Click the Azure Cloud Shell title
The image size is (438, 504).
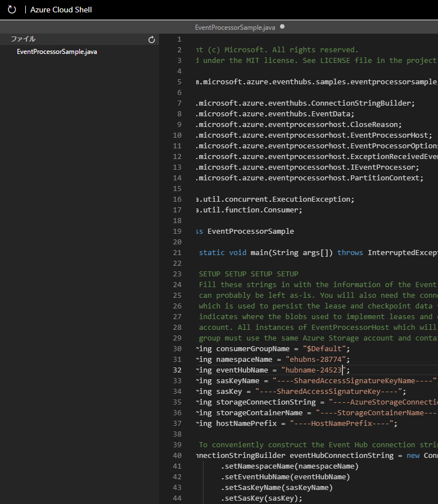61,10
